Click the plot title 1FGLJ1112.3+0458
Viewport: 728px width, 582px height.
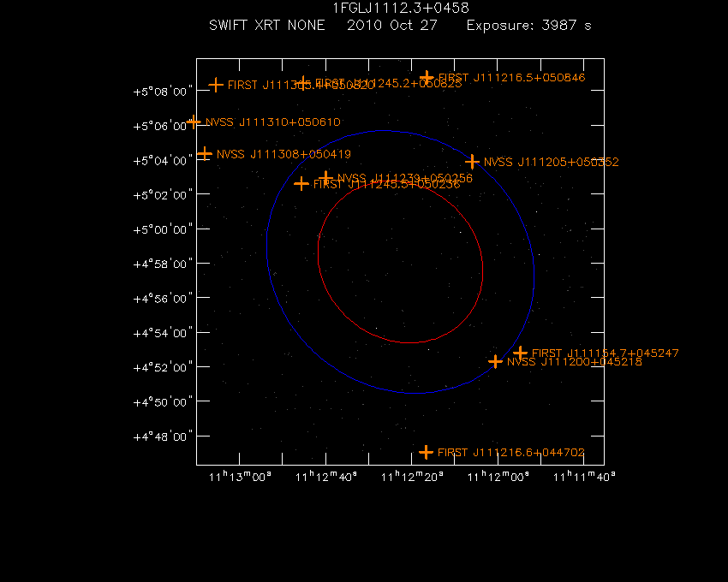pos(401,9)
